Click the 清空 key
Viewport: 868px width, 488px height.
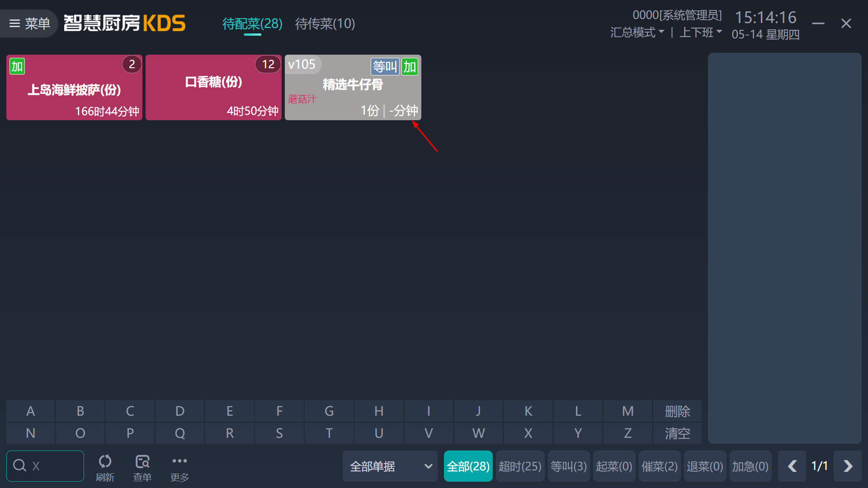tap(677, 433)
